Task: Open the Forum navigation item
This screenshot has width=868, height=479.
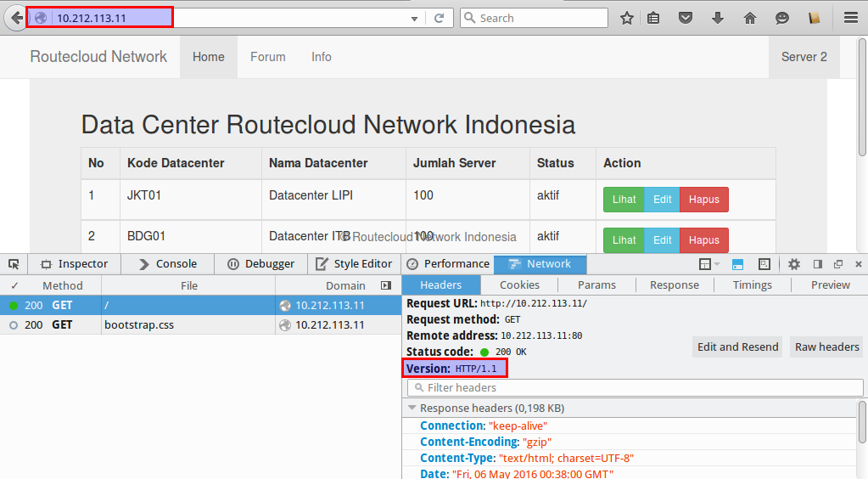Action: [x=268, y=57]
